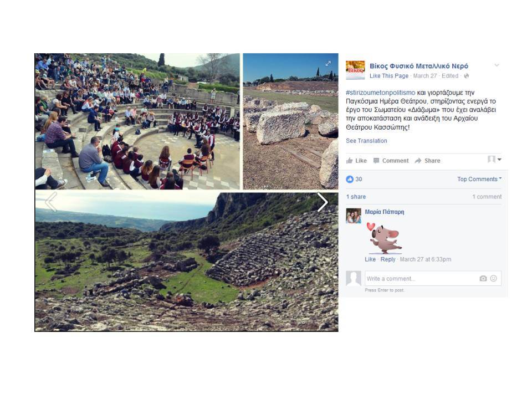532x399 pixels.
Task: Like the post with Like button
Action: 356,161
